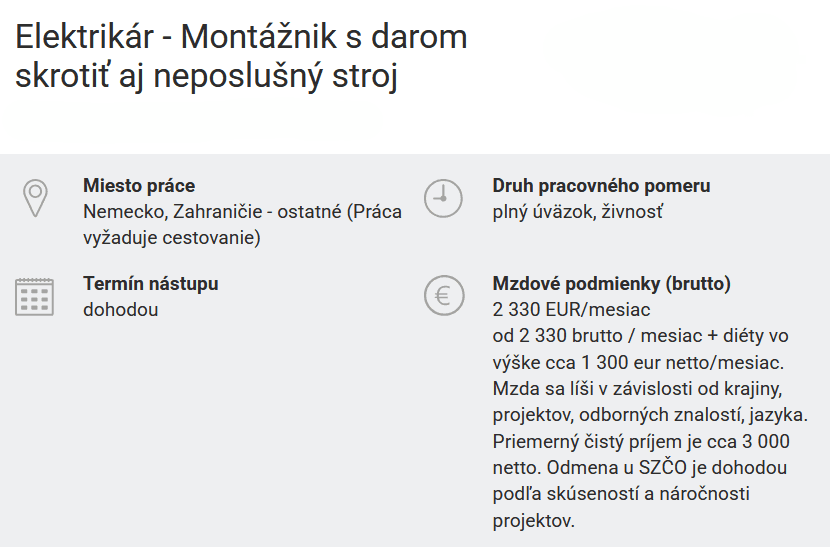Select the Miesto práce label
The width and height of the screenshot is (830, 547).
(139, 186)
